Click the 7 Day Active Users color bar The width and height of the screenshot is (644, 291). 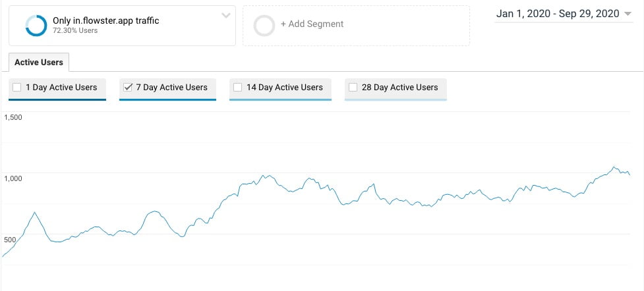click(167, 99)
